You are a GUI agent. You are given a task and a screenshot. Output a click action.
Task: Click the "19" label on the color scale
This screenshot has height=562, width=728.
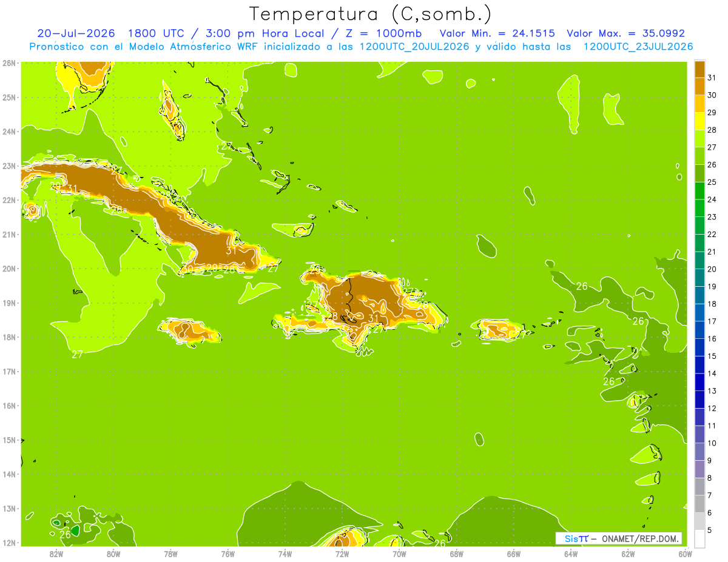tap(712, 287)
